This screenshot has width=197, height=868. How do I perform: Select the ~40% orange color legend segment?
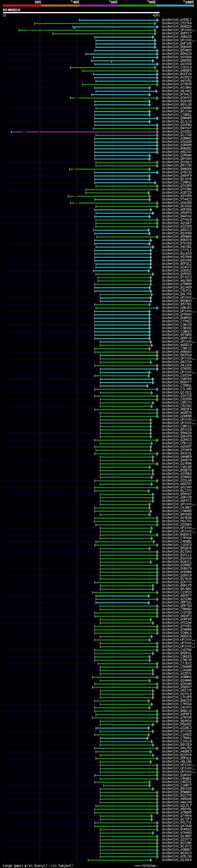(x=60, y=6)
